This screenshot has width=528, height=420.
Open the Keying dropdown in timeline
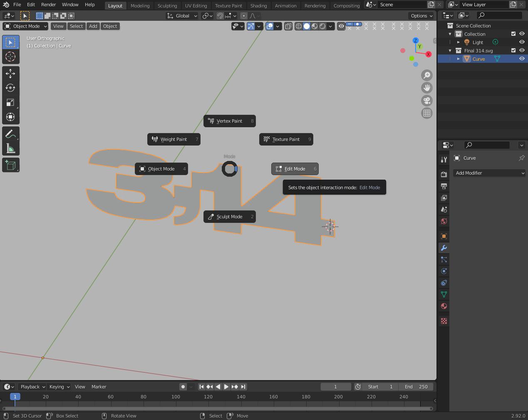pos(59,387)
